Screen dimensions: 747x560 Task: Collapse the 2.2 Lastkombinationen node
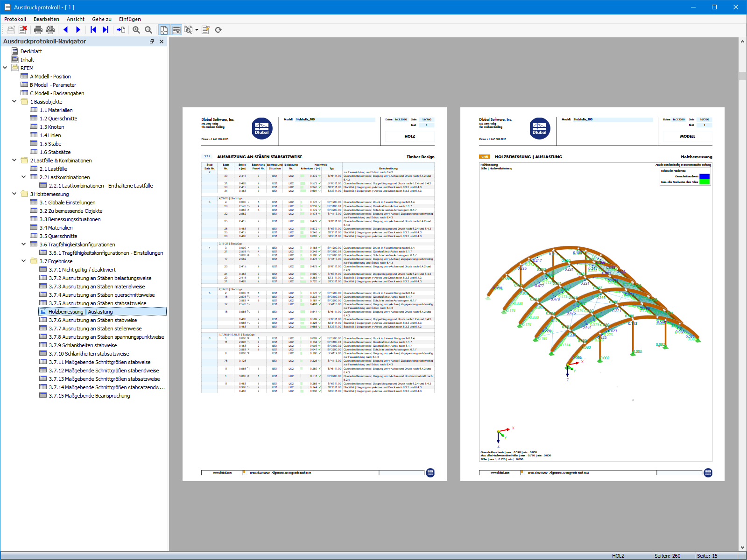pos(24,177)
